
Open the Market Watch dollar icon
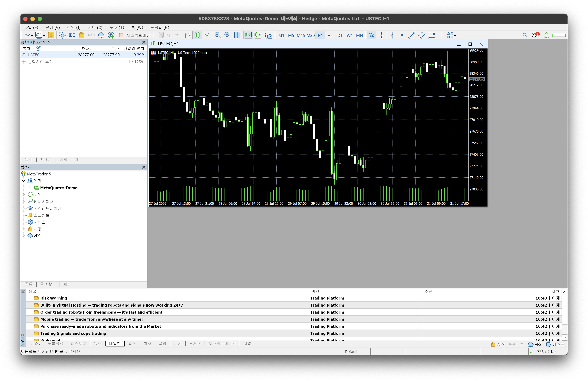click(51, 35)
